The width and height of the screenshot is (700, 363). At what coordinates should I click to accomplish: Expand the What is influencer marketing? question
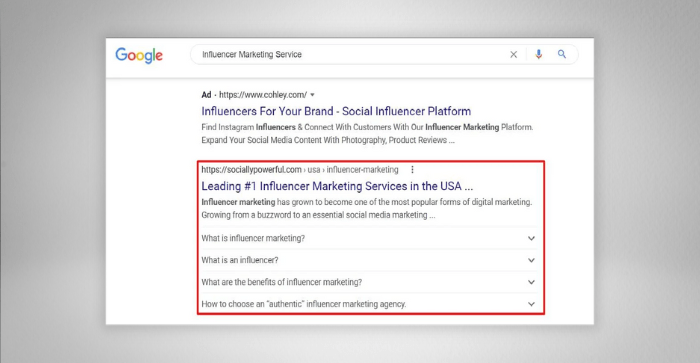click(368, 238)
